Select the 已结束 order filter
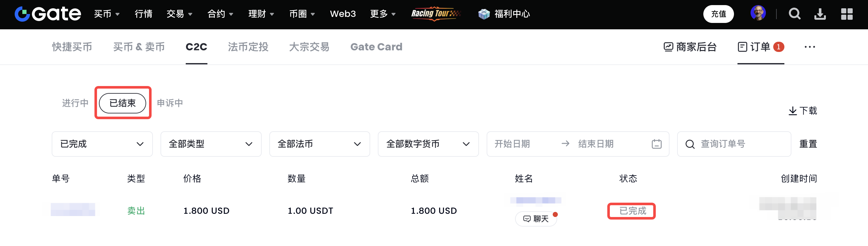 [x=123, y=103]
